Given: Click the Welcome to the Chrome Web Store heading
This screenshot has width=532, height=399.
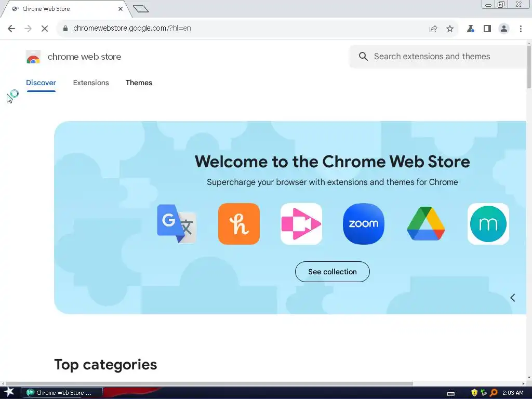Looking at the screenshot, I should point(332,162).
